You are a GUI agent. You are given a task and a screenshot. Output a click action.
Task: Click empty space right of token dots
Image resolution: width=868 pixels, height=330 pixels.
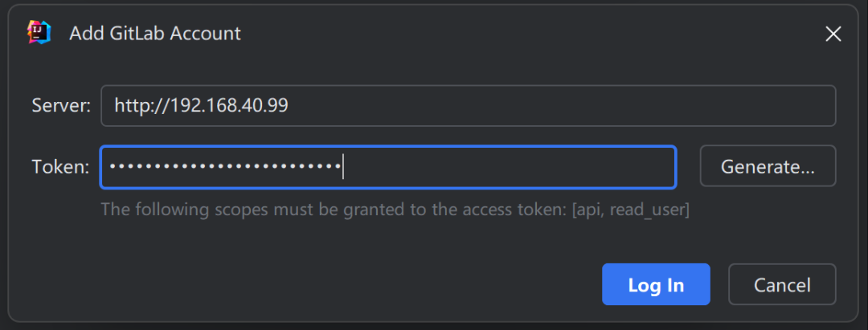pos(506,166)
